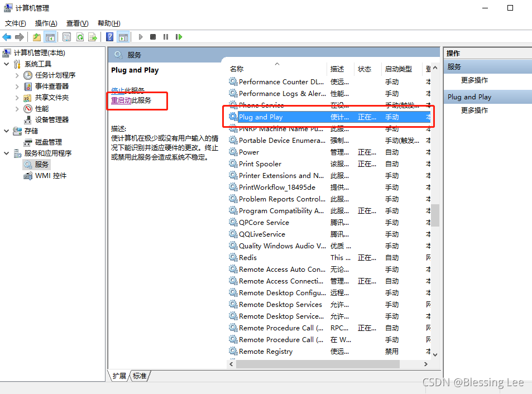Image resolution: width=532 pixels, height=394 pixels.
Task: Select Quality Windows Audio Video row
Action: 329,246
